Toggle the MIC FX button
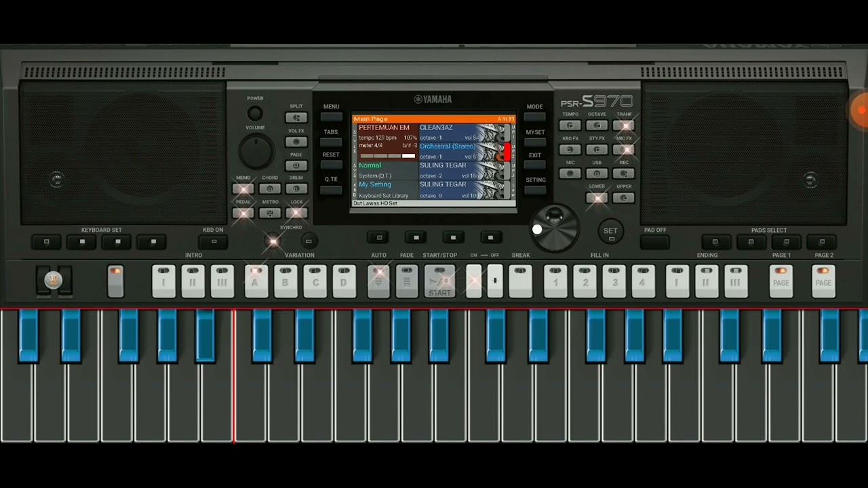 click(x=624, y=150)
